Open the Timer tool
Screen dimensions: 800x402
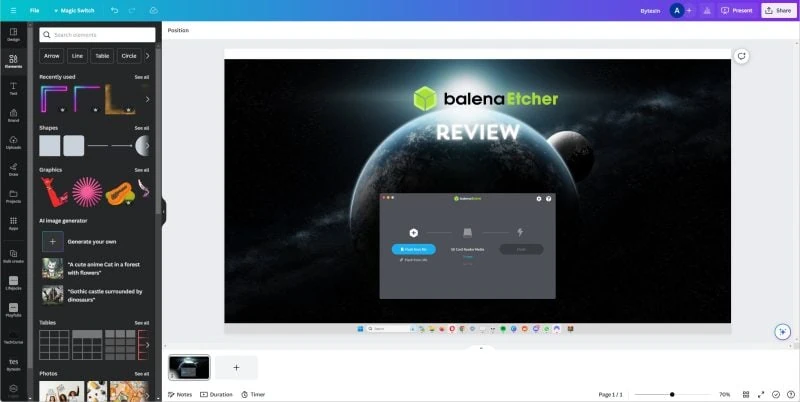[x=253, y=394]
